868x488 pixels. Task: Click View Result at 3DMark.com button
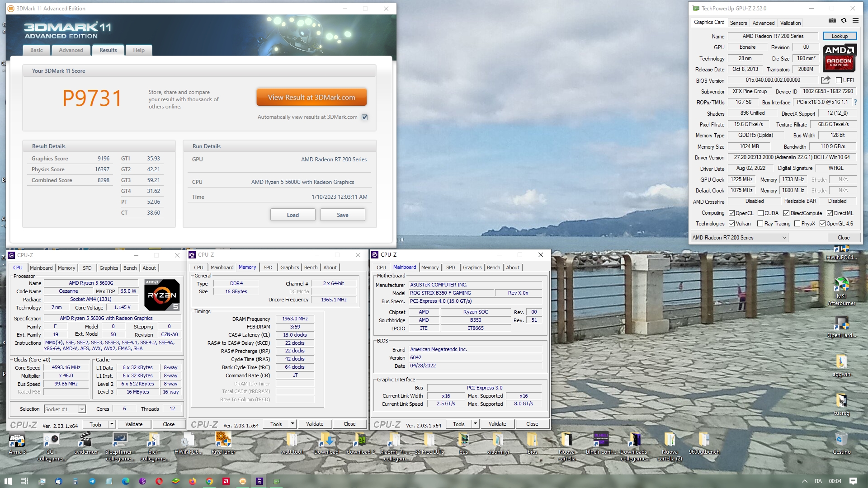coord(311,97)
